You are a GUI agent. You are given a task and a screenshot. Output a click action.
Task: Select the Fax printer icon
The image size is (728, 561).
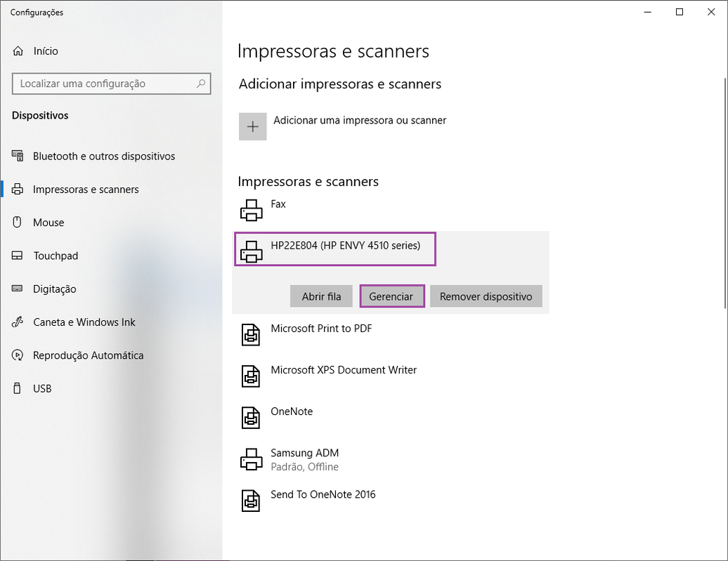coord(251,210)
